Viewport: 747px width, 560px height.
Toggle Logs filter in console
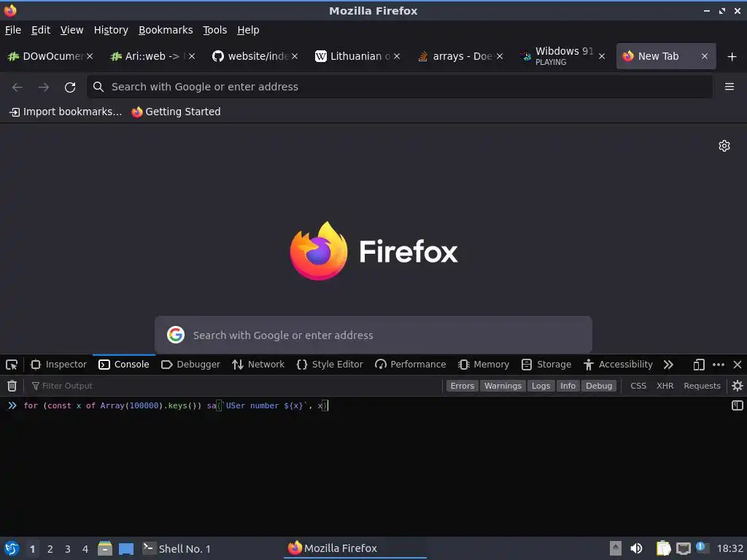[x=541, y=386]
